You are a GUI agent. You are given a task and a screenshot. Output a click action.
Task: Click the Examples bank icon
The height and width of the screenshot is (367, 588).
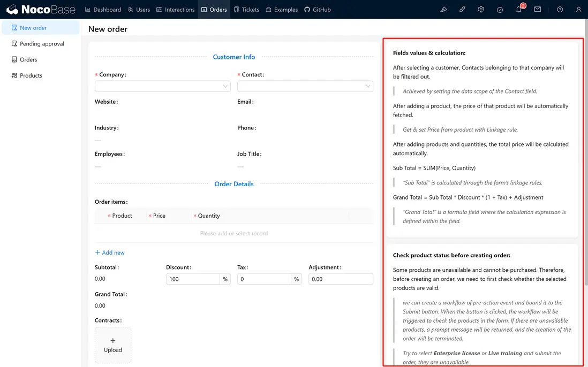[268, 10]
